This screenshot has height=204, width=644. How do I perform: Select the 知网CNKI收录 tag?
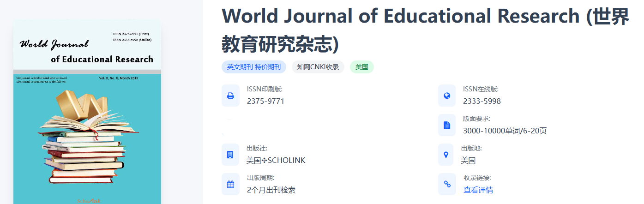(x=318, y=67)
